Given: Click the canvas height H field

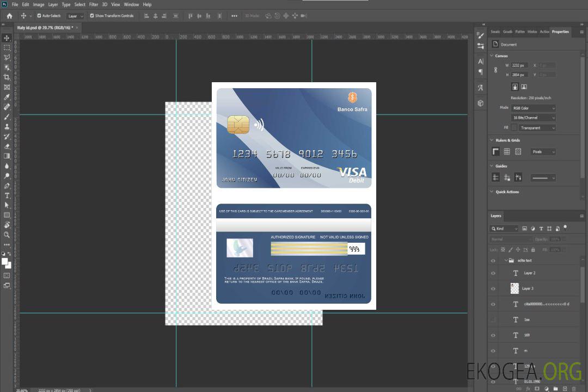Looking at the screenshot, I should 519,75.
